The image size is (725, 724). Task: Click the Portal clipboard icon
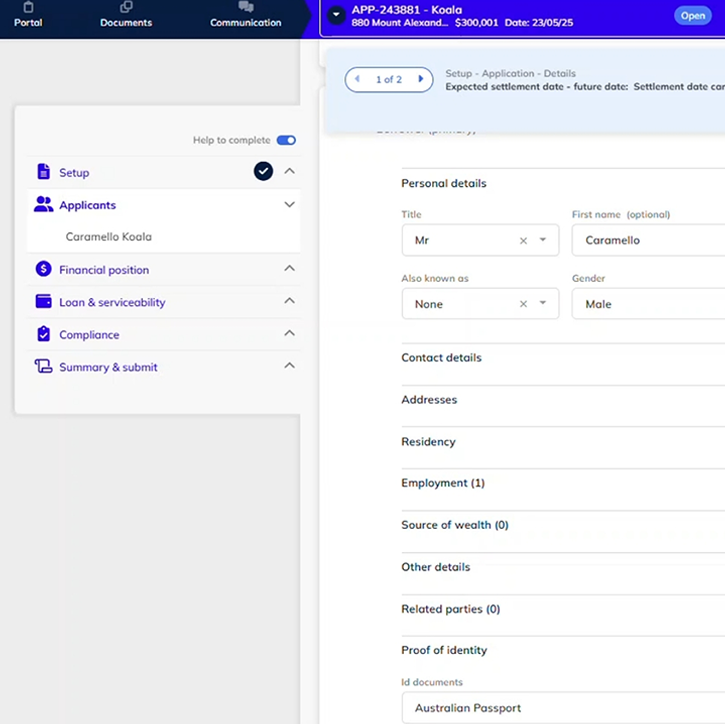click(x=28, y=8)
